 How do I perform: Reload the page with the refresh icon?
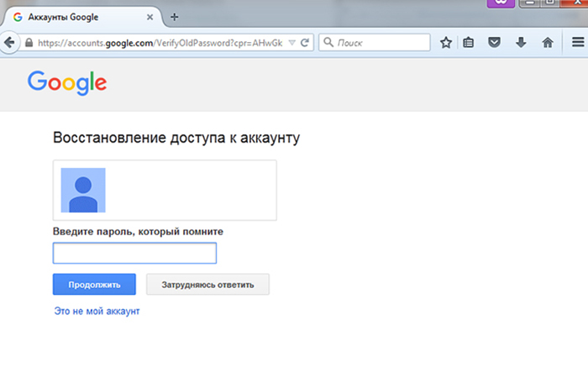point(305,42)
